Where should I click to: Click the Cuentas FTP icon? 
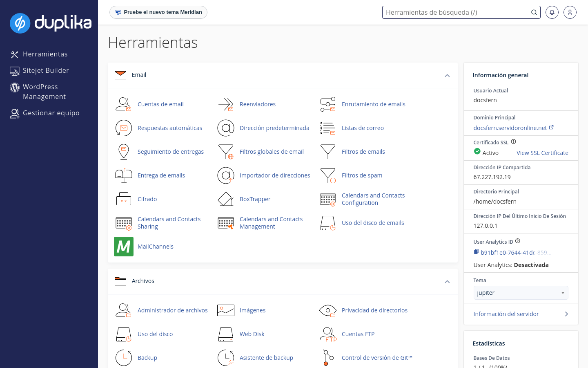click(327, 334)
